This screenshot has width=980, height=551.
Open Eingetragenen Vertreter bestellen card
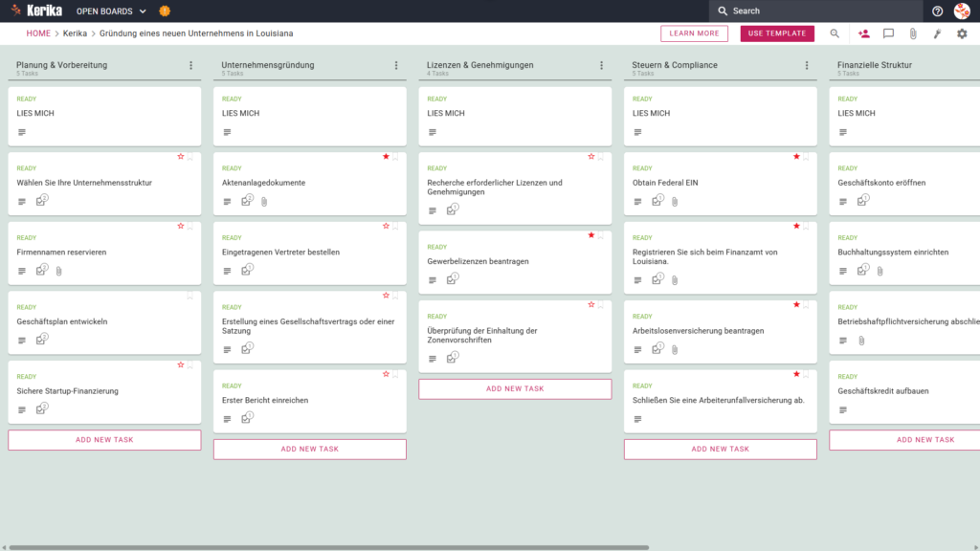click(310, 253)
